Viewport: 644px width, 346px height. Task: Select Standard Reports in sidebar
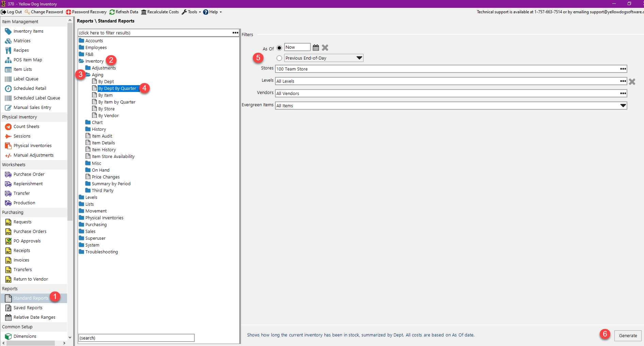(31, 298)
